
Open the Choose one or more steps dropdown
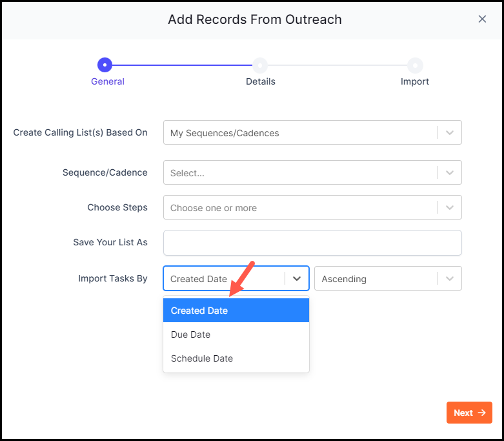(312, 207)
